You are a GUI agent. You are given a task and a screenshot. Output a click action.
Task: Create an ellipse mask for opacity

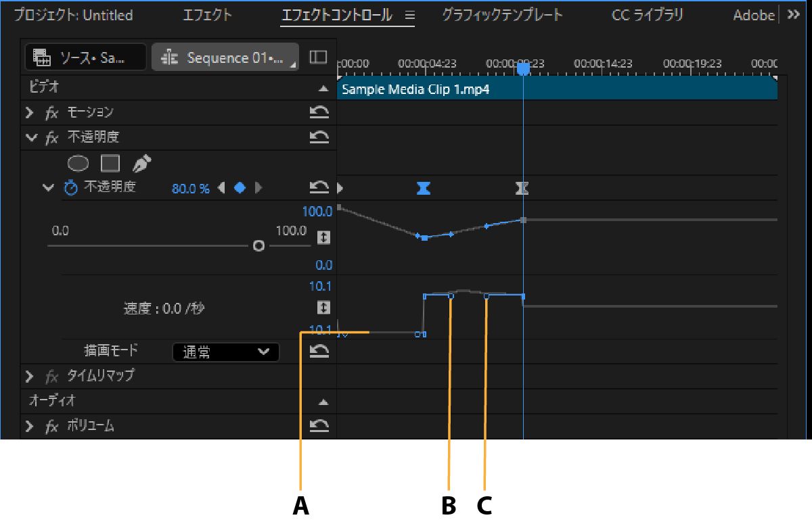pos(78,163)
